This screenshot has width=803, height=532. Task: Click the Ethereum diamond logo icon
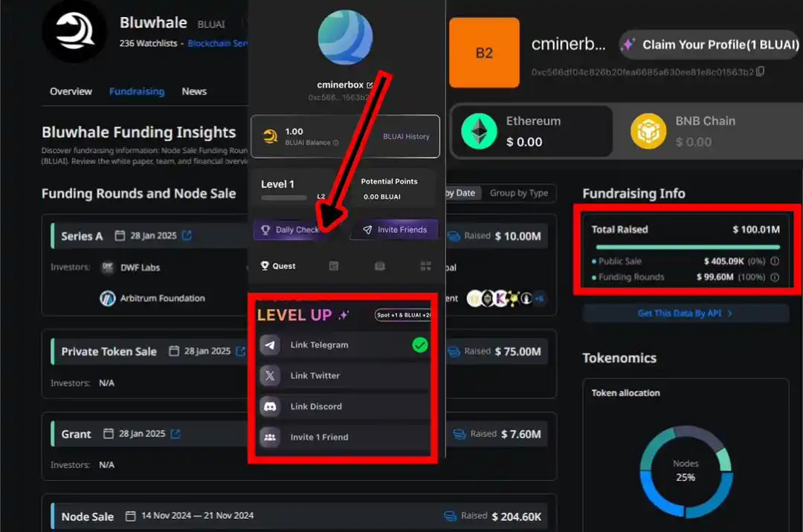pos(479,132)
